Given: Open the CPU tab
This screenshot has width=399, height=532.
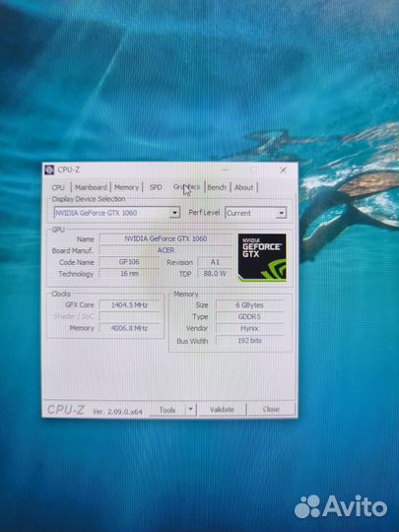Looking at the screenshot, I should click(58, 187).
